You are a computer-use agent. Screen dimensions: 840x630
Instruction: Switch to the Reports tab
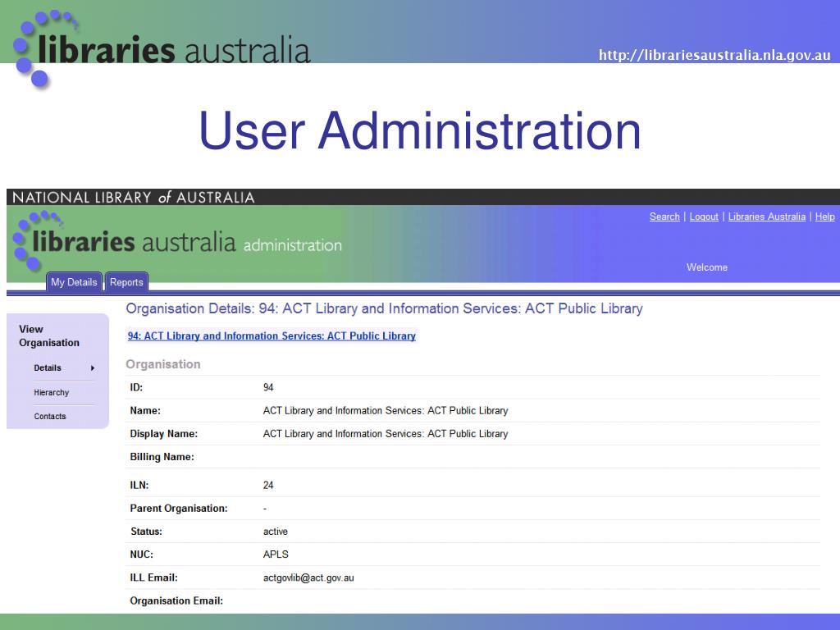(126, 282)
